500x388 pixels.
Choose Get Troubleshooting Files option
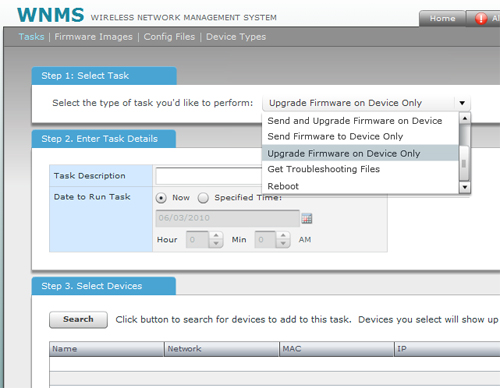[360, 169]
